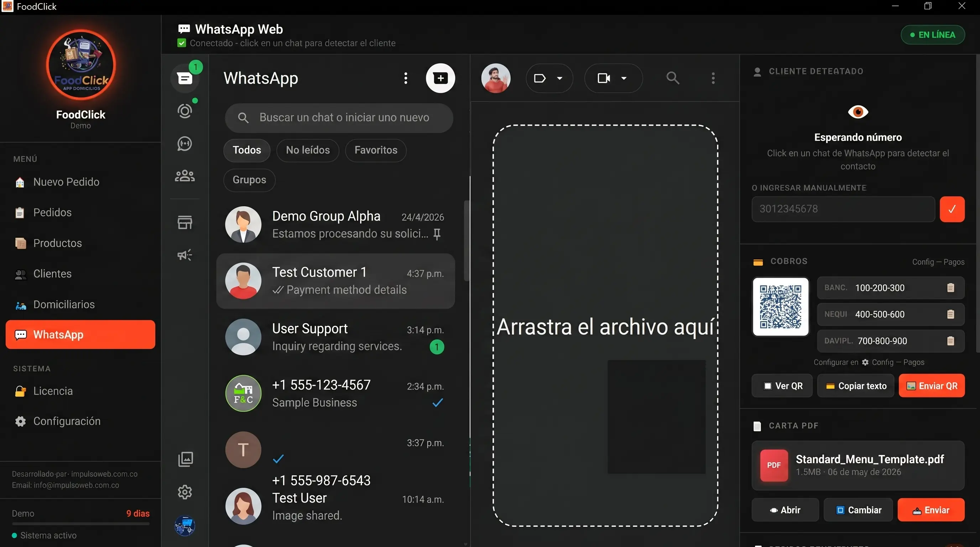Viewport: 980px width, 547px height.
Task: Open the Test User chat
Action: tap(335, 506)
